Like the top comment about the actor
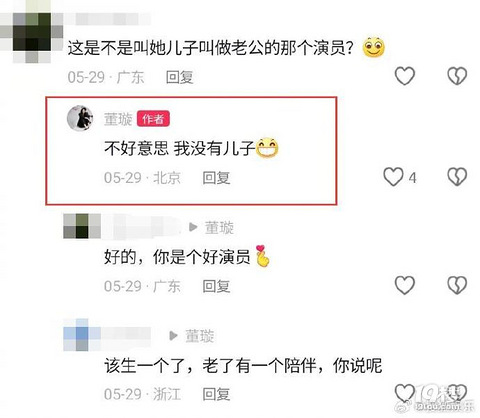480x418 pixels. coord(405,76)
